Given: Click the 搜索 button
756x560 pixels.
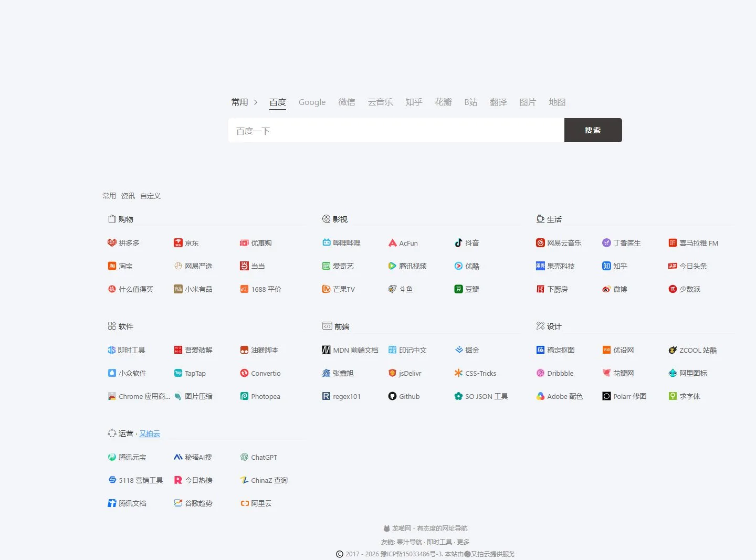Looking at the screenshot, I should pos(593,130).
